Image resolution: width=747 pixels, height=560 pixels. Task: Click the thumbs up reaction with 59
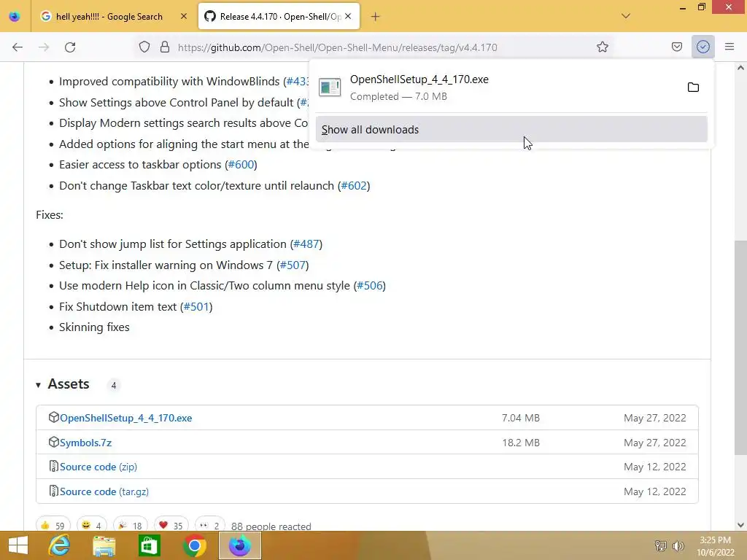pos(53,525)
